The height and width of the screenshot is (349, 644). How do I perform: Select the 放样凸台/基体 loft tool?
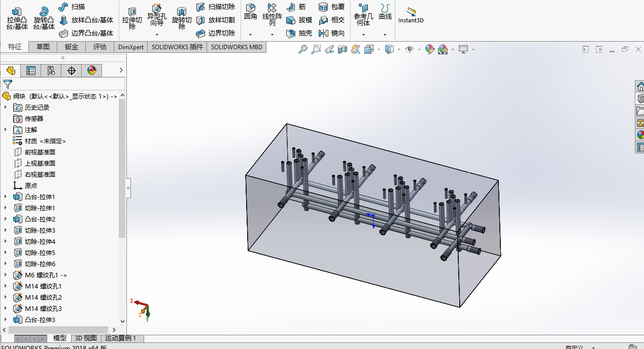[86, 20]
